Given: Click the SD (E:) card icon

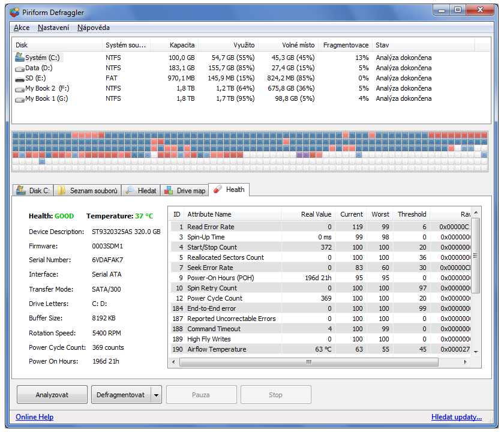Looking at the screenshot, I should click(x=19, y=78).
